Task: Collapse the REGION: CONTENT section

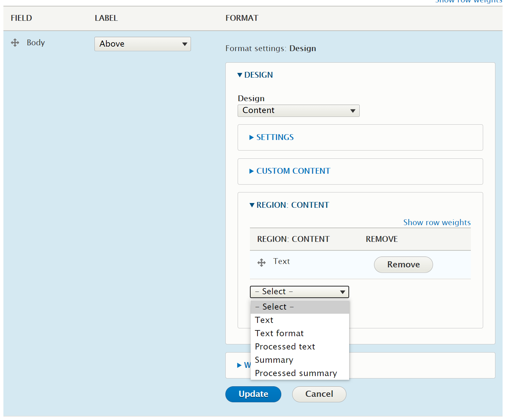Action: tap(289, 205)
